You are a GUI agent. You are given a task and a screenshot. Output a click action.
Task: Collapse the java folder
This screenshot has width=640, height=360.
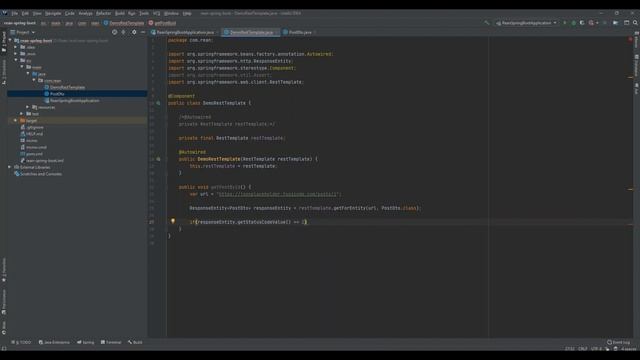(28, 74)
